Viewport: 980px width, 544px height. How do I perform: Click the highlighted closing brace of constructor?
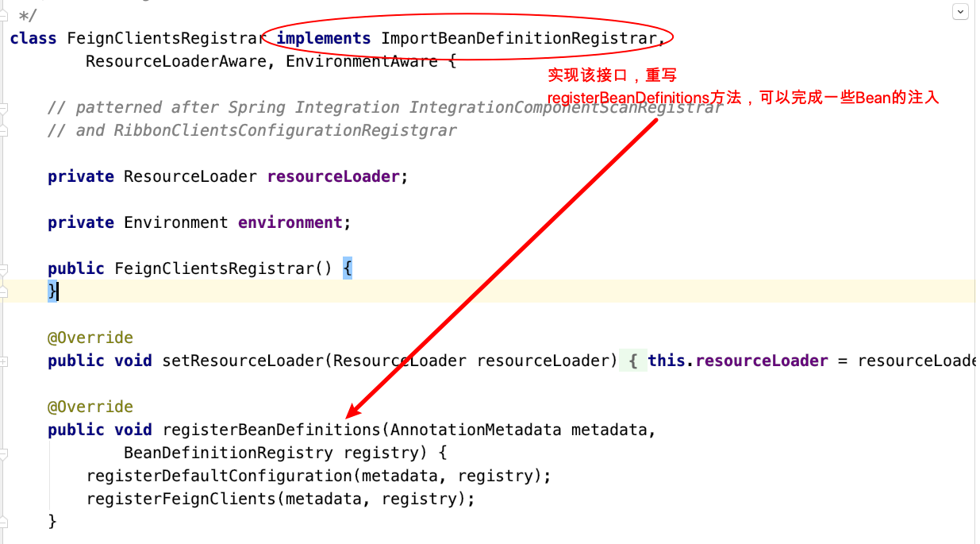pos(52,291)
